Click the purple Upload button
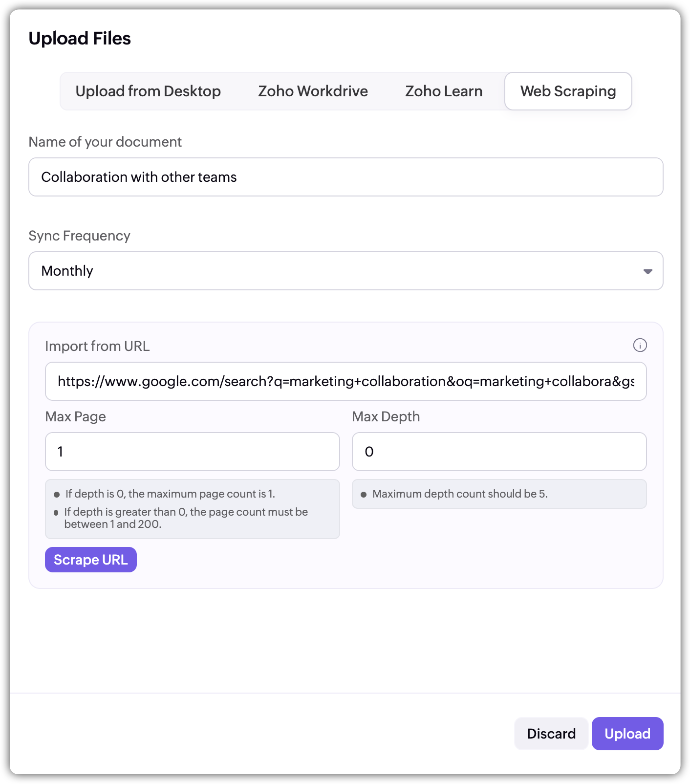690x784 pixels. point(627,734)
